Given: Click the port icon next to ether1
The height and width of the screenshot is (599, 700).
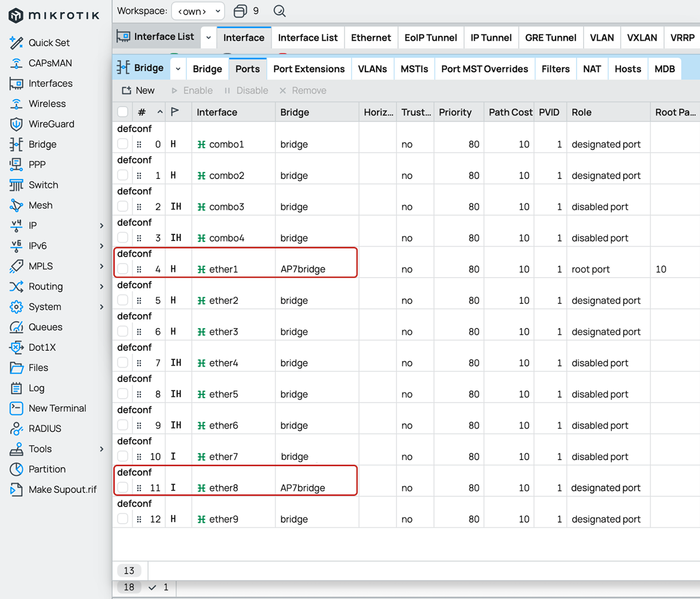Looking at the screenshot, I should [201, 269].
